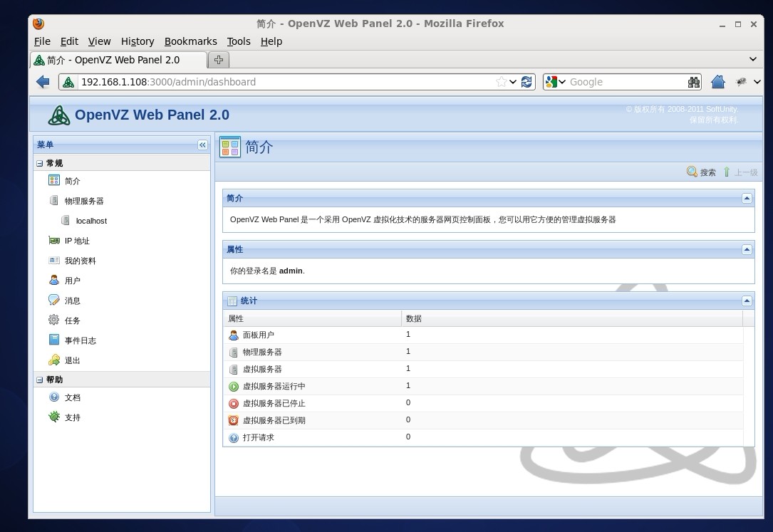Open the list all tabs dropdown
Screen dimensions: 773x532
click(x=753, y=59)
